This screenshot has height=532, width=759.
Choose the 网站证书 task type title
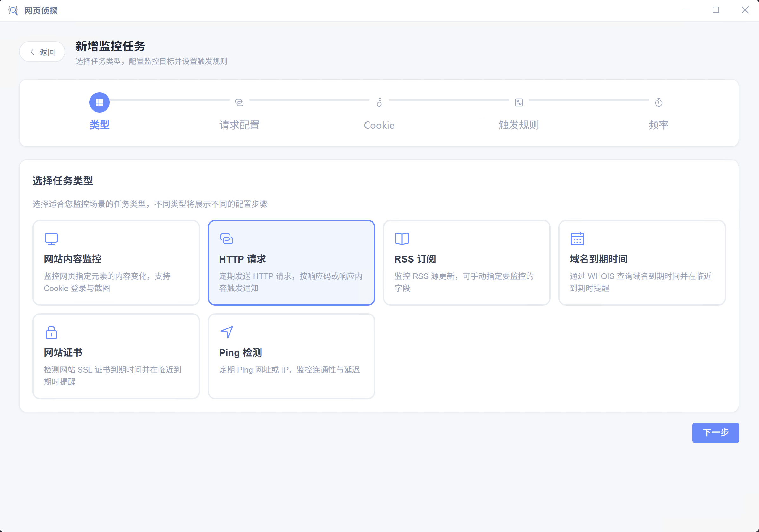click(63, 353)
